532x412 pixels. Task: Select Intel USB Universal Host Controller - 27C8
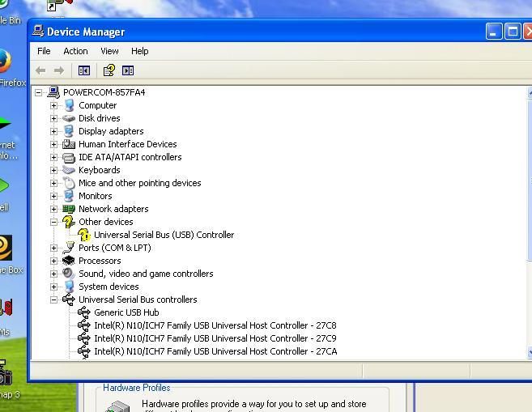(x=215, y=325)
